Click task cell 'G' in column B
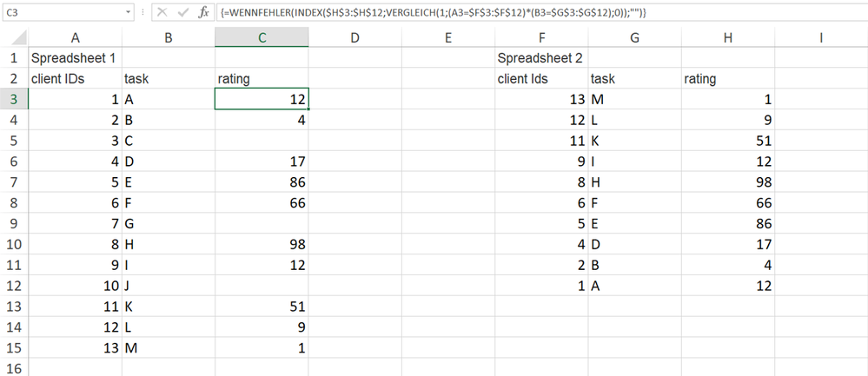 click(x=169, y=224)
